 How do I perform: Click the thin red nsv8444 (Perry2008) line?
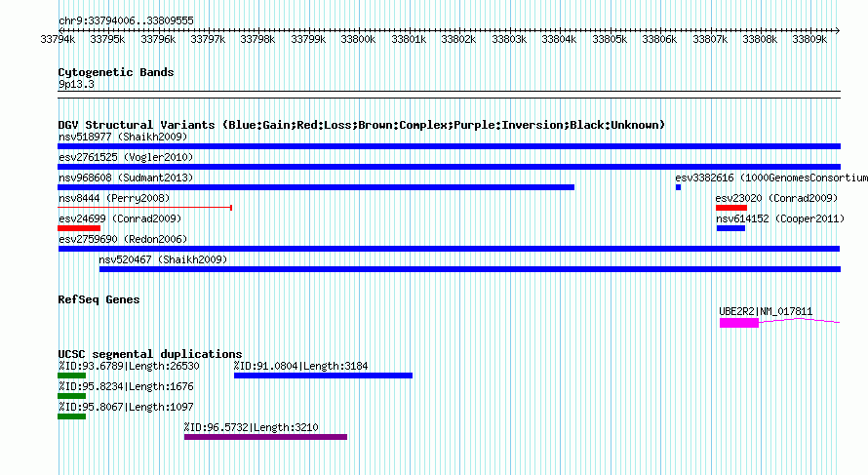[x=145, y=208]
